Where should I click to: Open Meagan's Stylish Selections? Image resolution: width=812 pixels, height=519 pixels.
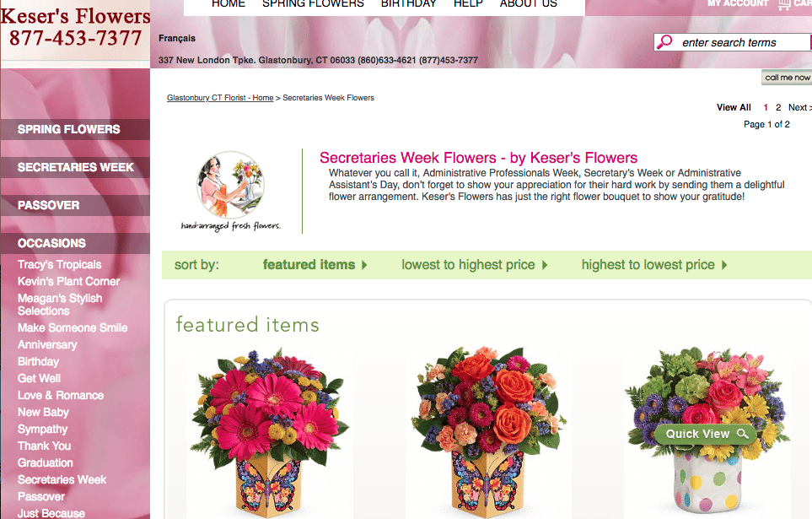coord(60,305)
